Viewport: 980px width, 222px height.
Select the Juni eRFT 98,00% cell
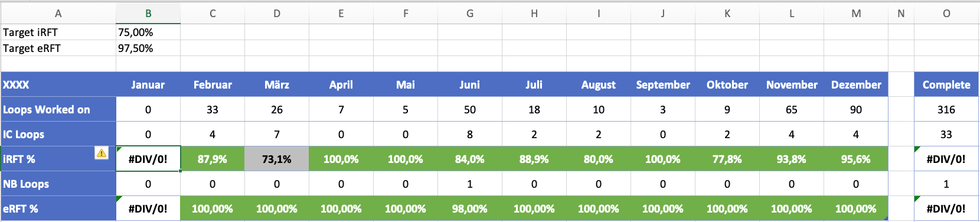coord(470,209)
